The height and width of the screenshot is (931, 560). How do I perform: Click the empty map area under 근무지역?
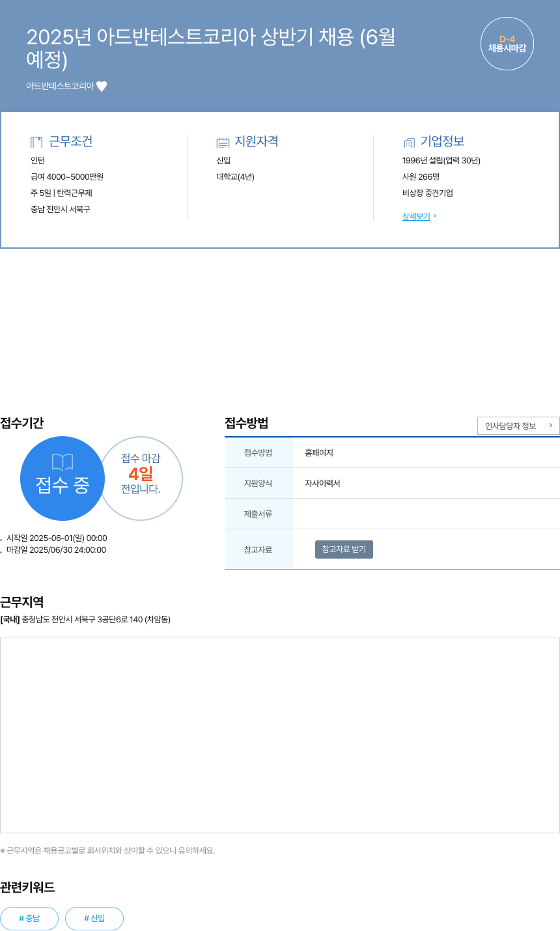pos(280,735)
